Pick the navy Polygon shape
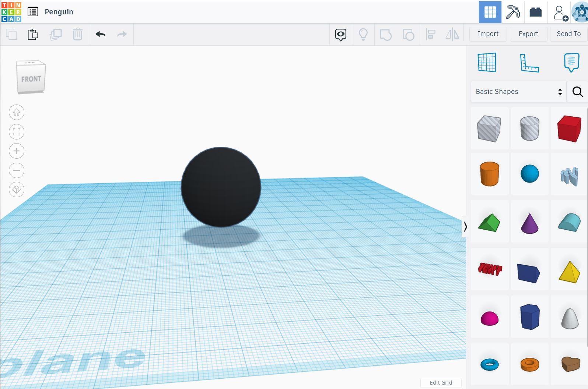 530,316
